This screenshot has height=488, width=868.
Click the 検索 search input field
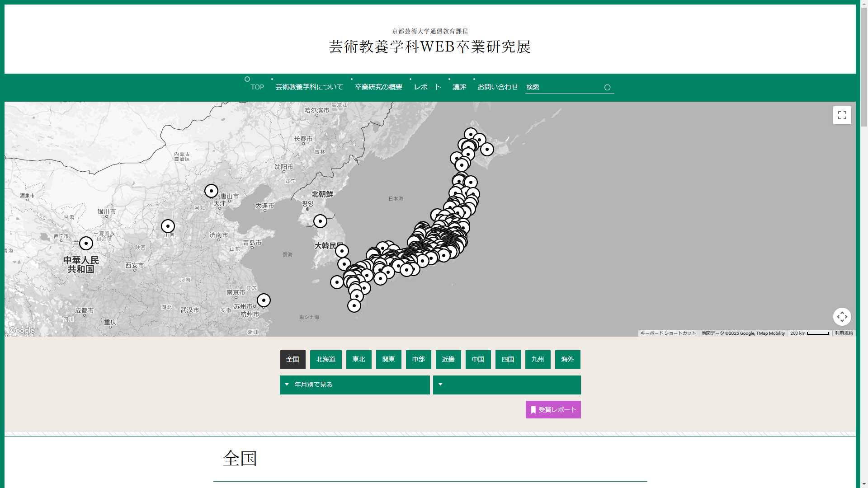(563, 87)
